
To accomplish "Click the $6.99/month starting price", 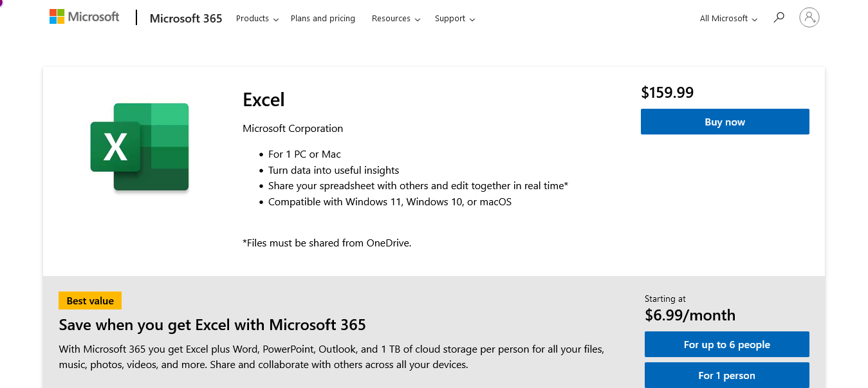I will click(x=690, y=315).
